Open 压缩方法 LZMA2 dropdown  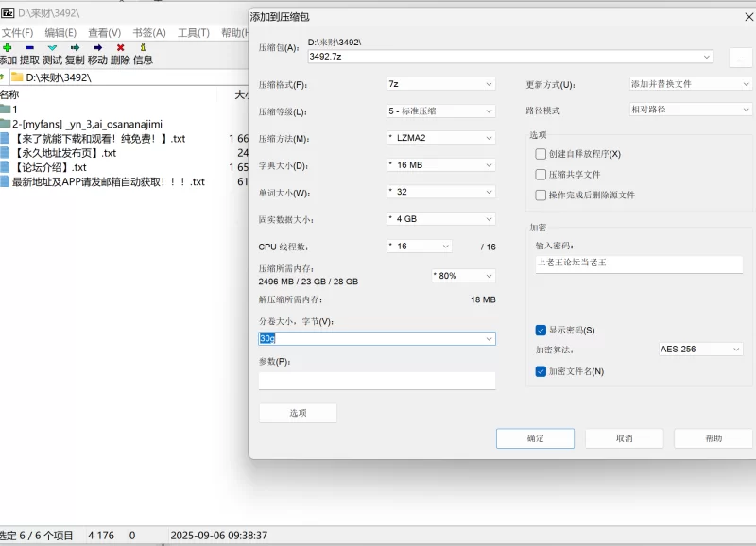489,138
